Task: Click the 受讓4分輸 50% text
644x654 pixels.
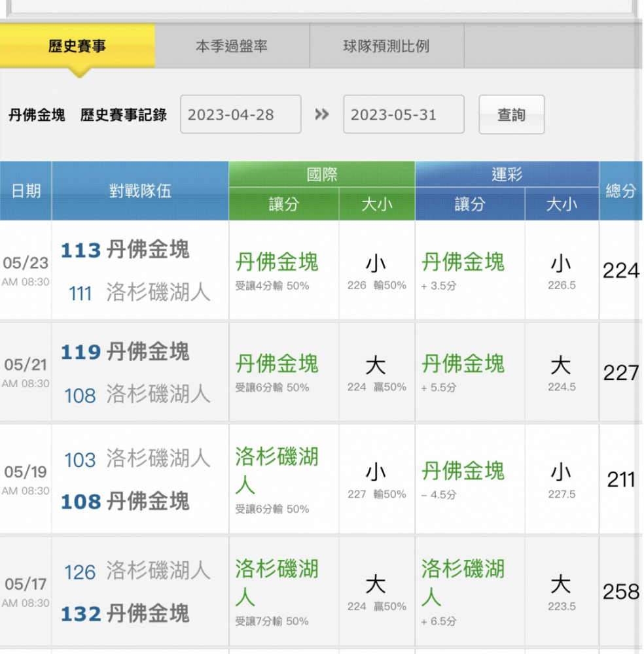Action: point(272,286)
